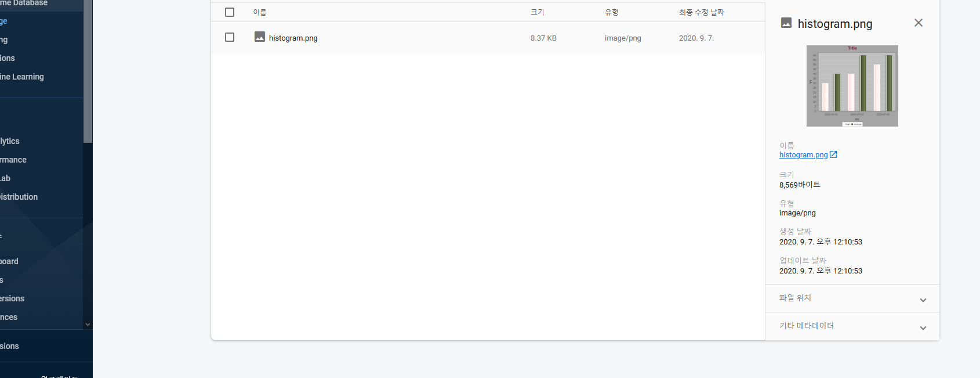980x378 pixels.
Task: Open Extensions item at sidebar bottom
Action: click(10, 346)
